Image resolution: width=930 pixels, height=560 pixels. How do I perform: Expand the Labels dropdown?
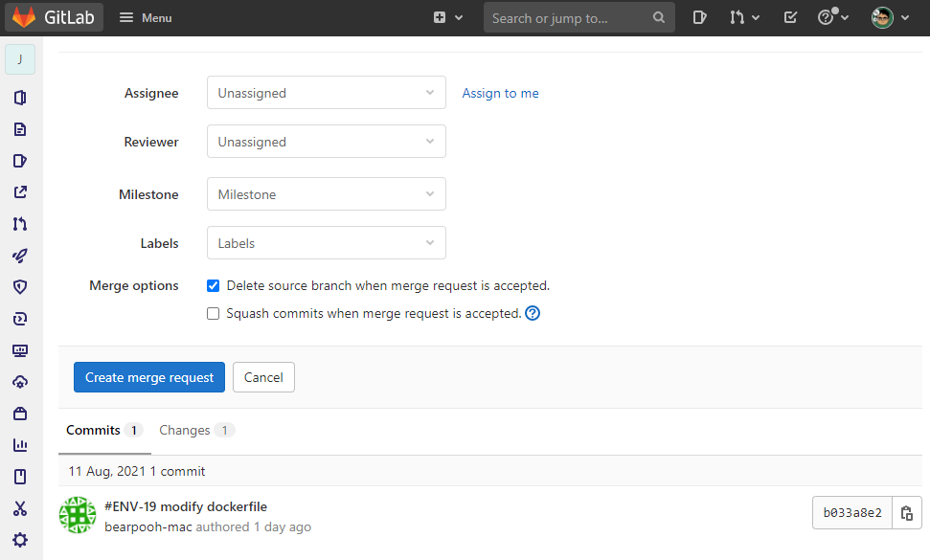coord(327,242)
